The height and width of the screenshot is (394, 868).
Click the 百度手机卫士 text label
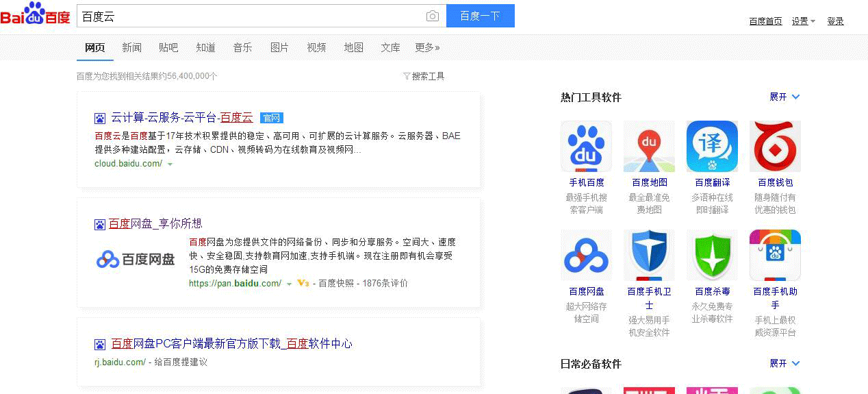coord(650,298)
